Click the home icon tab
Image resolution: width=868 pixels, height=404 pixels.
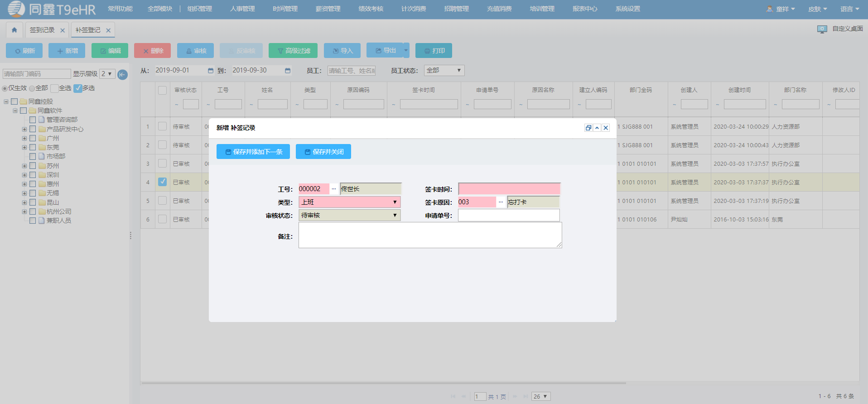point(14,30)
